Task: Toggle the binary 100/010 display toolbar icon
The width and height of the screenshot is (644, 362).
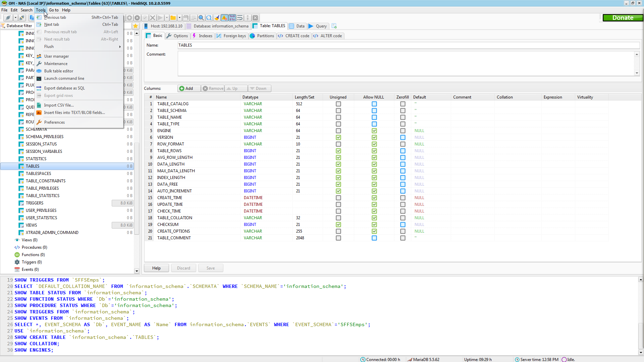Action: click(232, 18)
